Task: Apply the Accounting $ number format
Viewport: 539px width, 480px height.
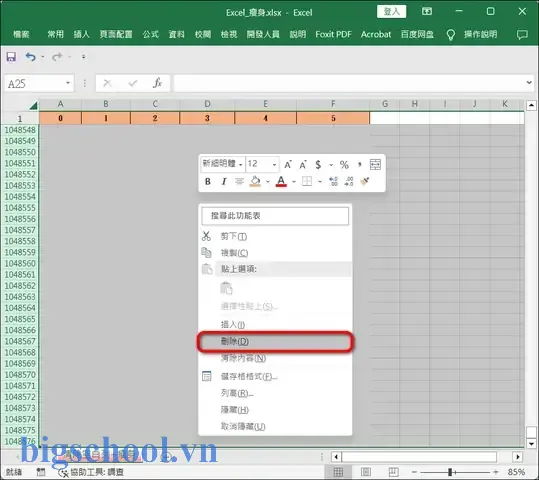Action: click(318, 164)
